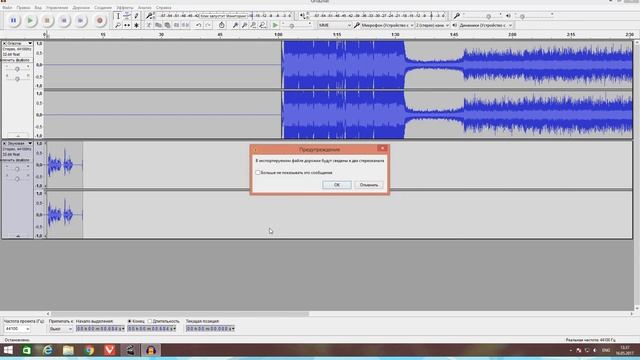The width and height of the screenshot is (640, 360).
Task: Close the warning dialog with X
Action: click(x=382, y=148)
